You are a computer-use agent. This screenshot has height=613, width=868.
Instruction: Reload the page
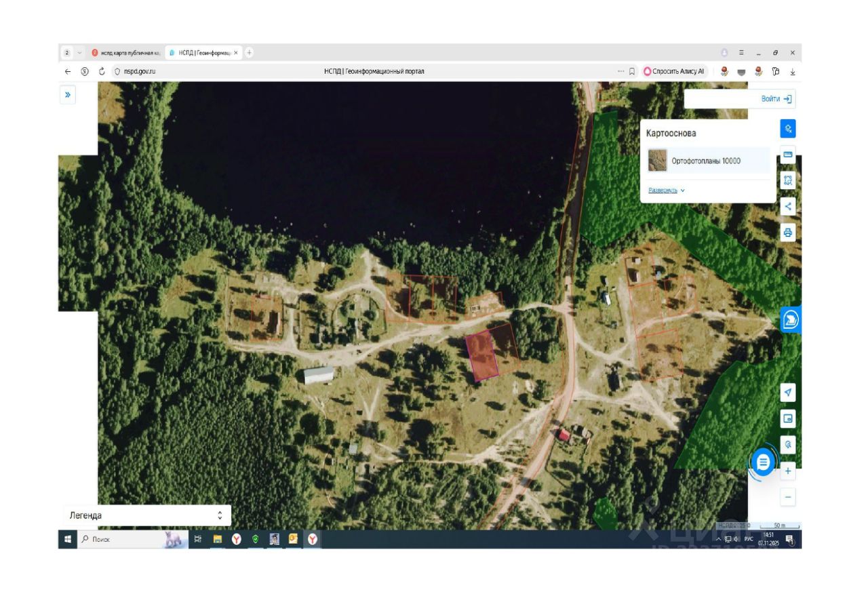(102, 71)
